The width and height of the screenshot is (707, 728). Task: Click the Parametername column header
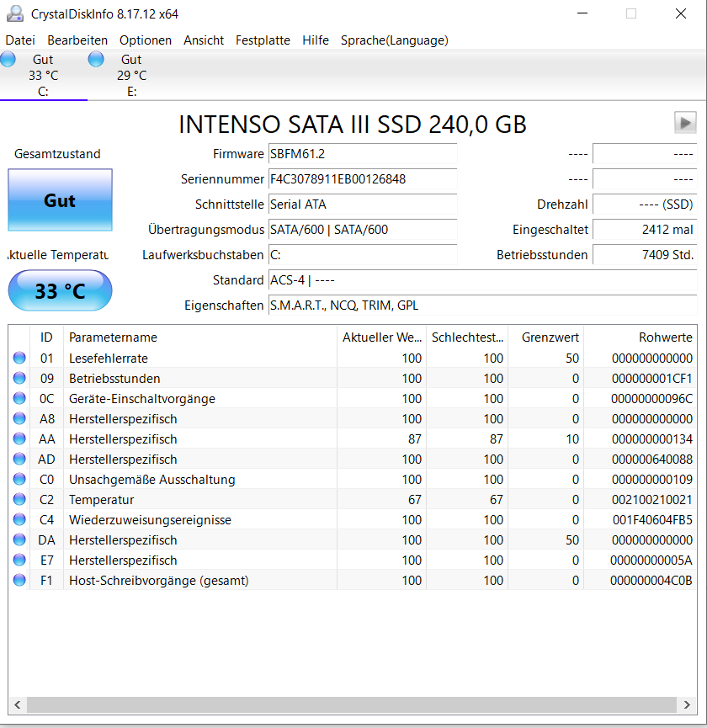pos(200,337)
